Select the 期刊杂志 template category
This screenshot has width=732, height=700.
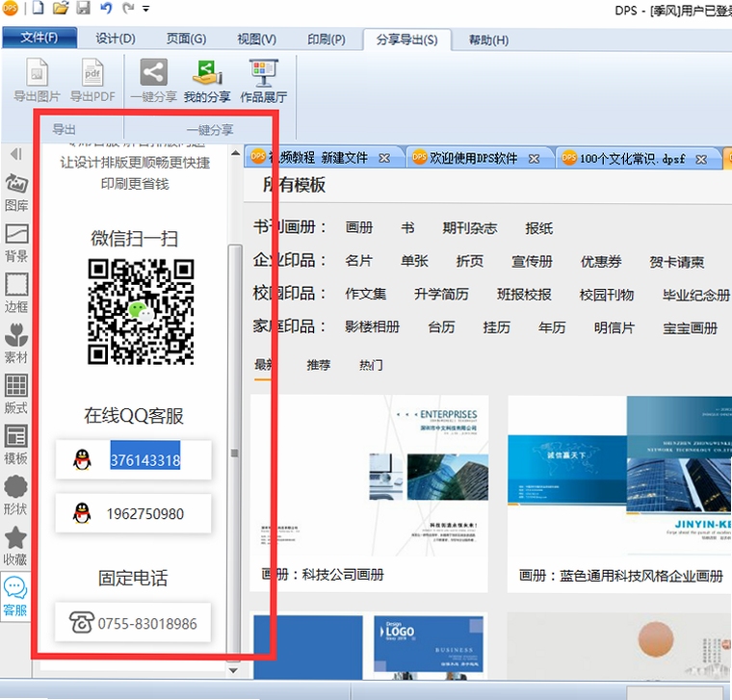click(x=470, y=228)
